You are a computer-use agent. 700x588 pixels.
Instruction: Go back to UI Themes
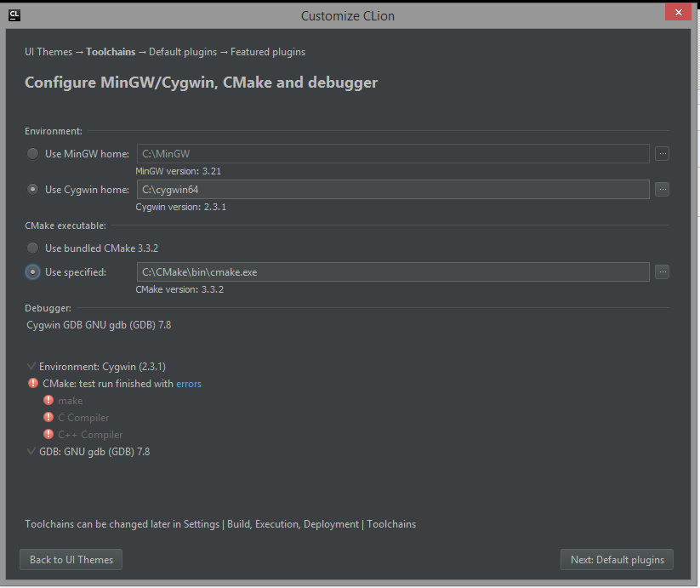[71, 559]
